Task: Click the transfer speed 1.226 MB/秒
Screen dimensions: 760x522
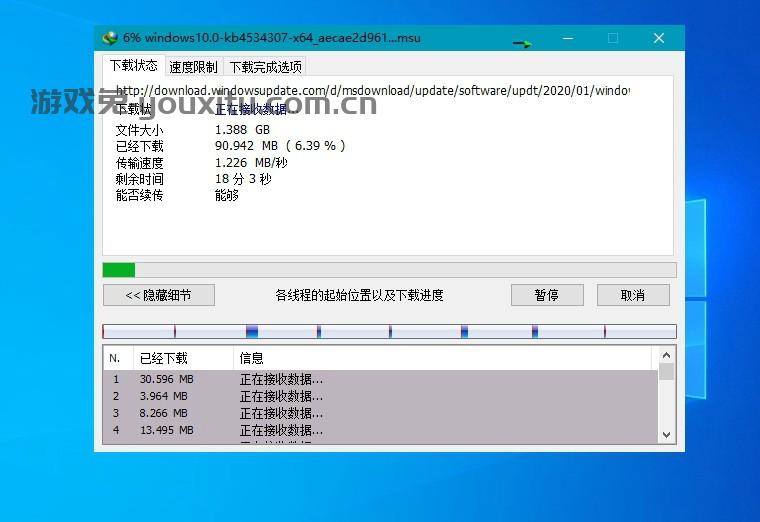Action: point(251,163)
